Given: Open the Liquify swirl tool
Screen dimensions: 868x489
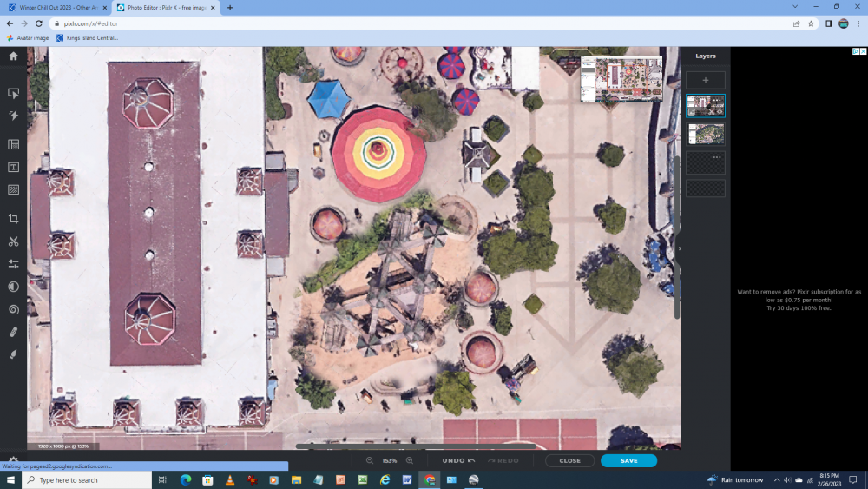Looking at the screenshot, I should (x=13, y=309).
